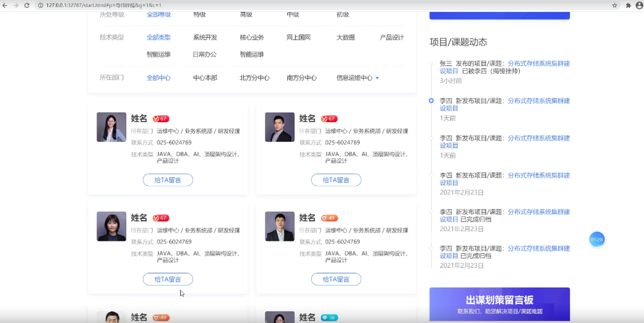The width and height of the screenshot is (644, 323).
Task: Click 给TA留言 on first-row left card
Action: coord(168,180)
